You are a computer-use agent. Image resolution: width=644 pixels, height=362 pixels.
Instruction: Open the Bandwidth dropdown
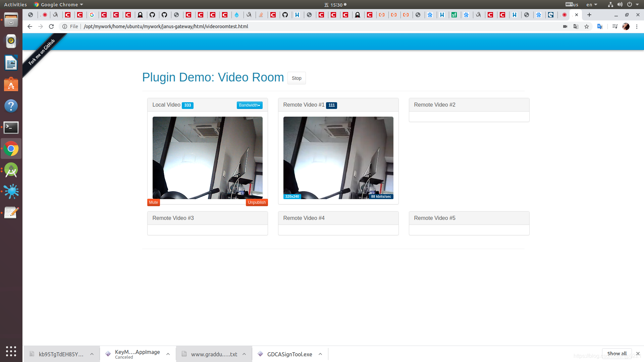coord(250,105)
